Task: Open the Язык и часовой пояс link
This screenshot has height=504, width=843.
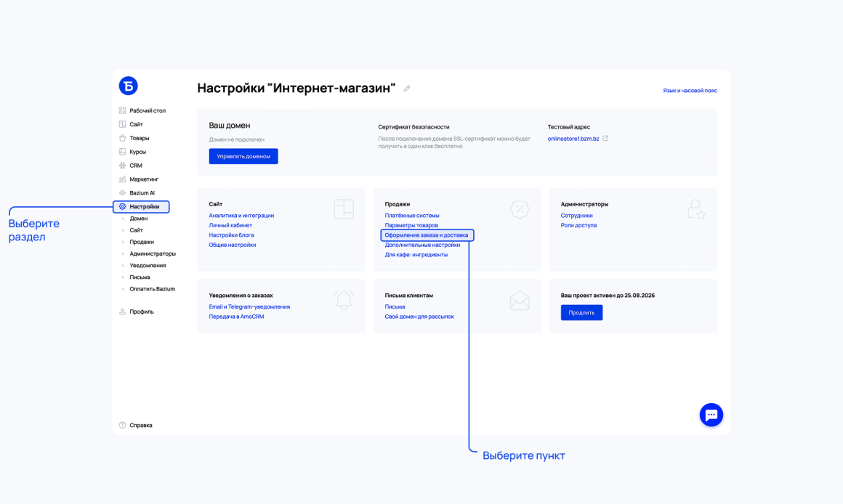Action: (x=690, y=91)
